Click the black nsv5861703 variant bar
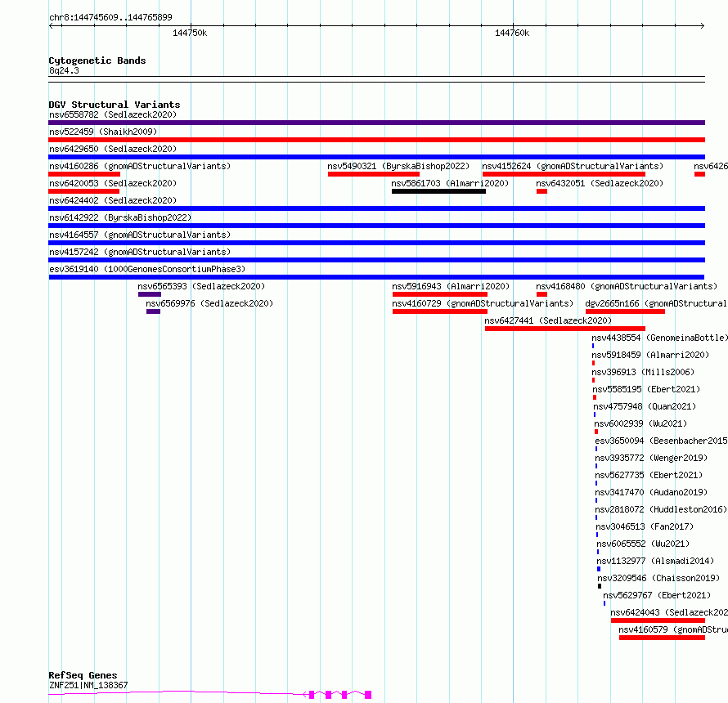This screenshot has width=728, height=703. pos(438,191)
